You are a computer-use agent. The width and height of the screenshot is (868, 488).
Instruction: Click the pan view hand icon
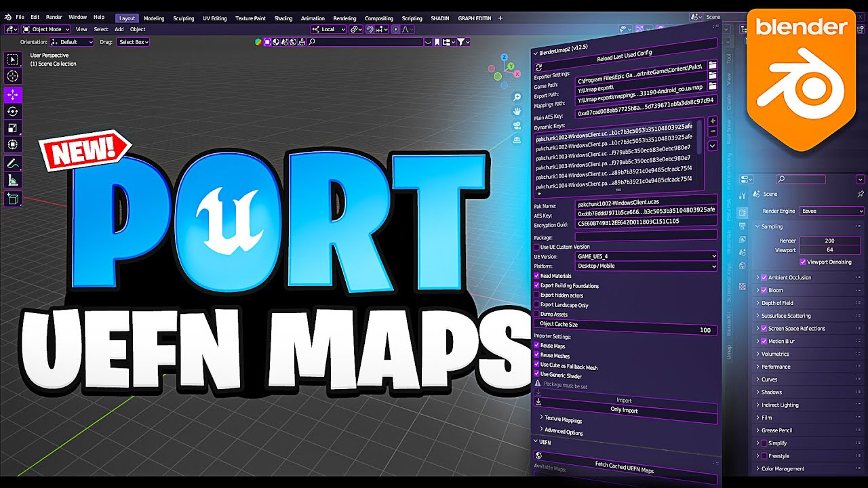coord(517,111)
